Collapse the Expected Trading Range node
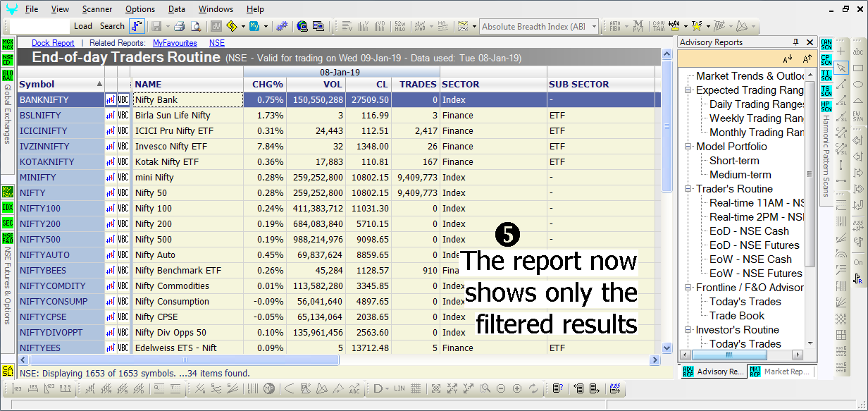 (x=688, y=90)
